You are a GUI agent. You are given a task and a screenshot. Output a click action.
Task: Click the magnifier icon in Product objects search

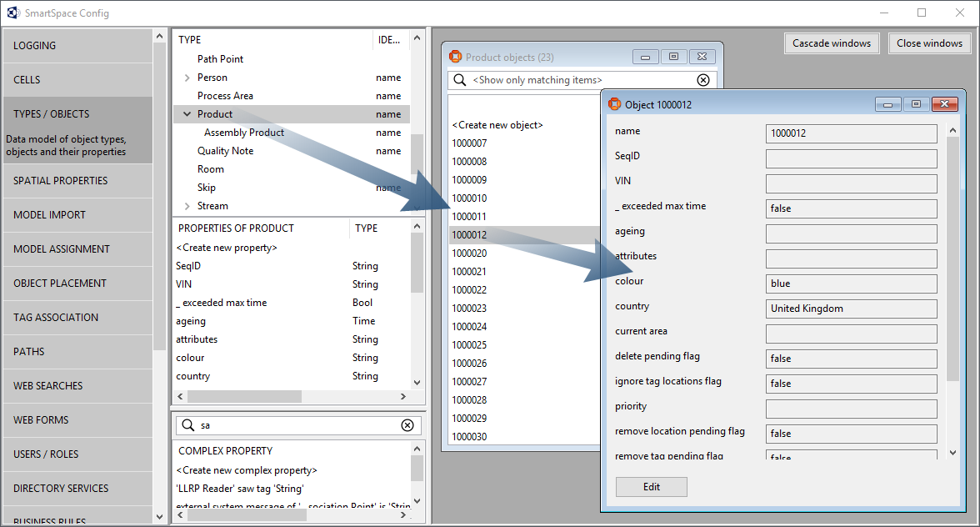[x=460, y=80]
